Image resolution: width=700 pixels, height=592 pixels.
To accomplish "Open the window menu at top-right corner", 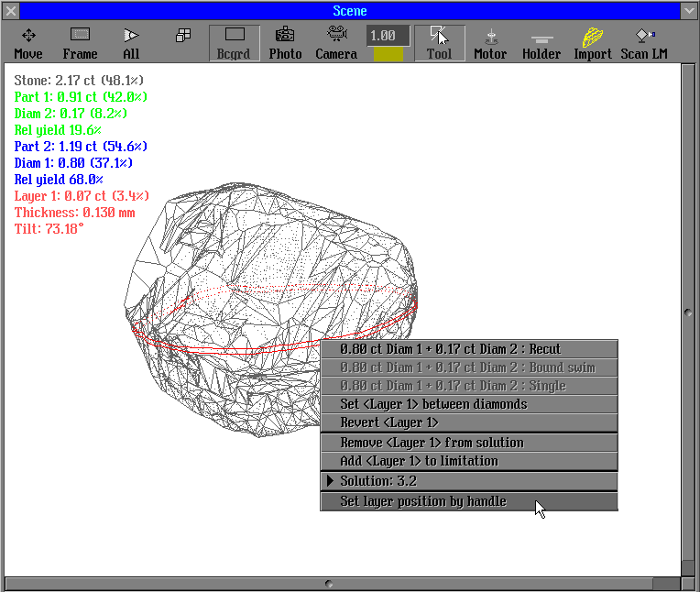I will 690,11.
